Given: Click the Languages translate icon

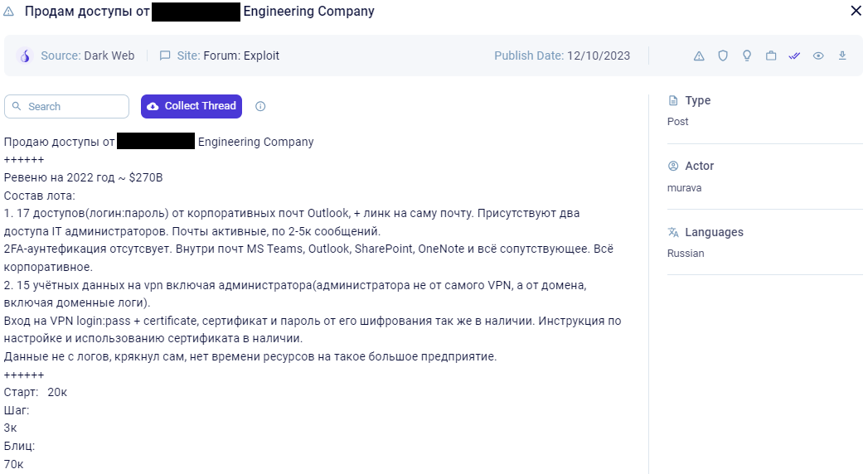Looking at the screenshot, I should pos(673,232).
